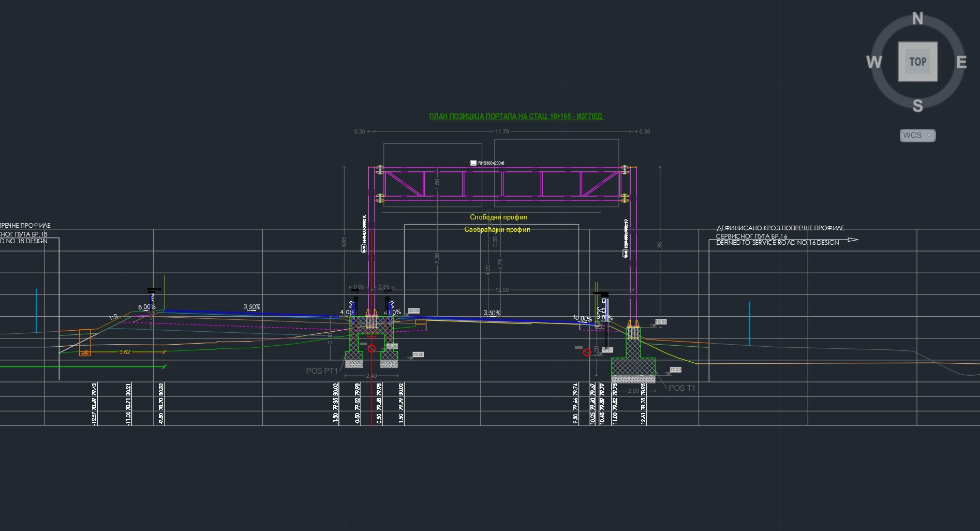Click the TOP face on the ViewCube
Viewport: 980px width, 531px height.
click(917, 62)
